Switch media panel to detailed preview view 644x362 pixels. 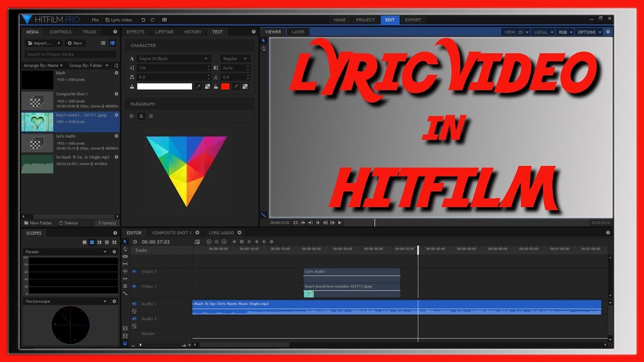click(112, 43)
